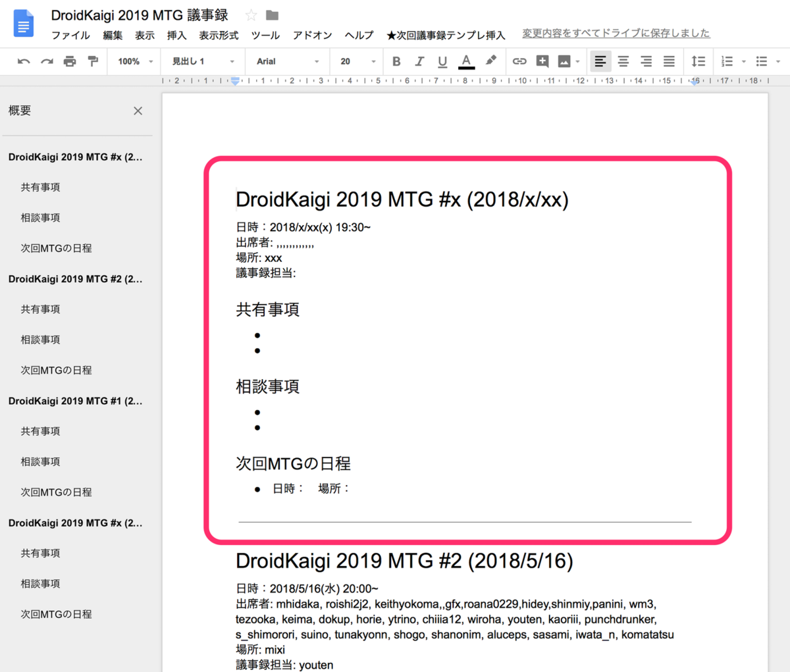Select 共有事項 under MTG #1 in outline
Image resolution: width=790 pixels, height=672 pixels.
[40, 431]
